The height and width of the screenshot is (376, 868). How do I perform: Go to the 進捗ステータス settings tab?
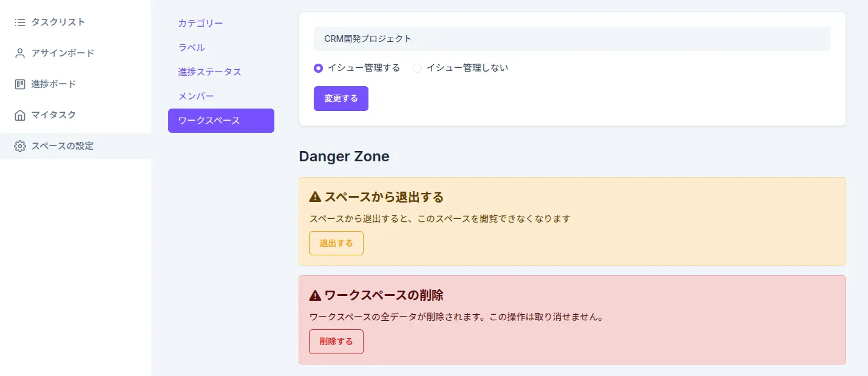click(209, 72)
